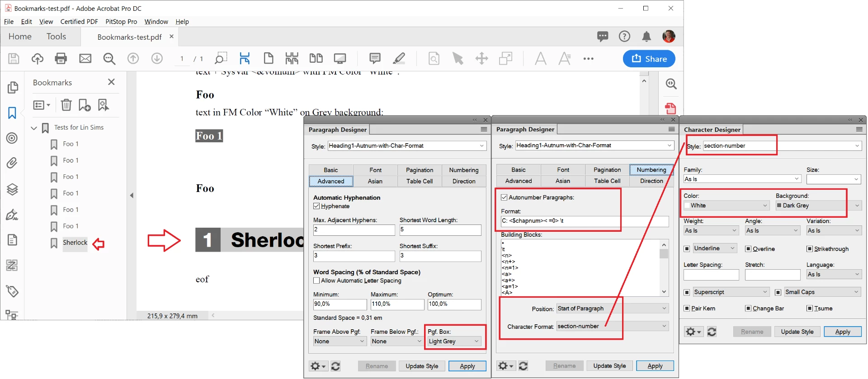Image resolution: width=868 pixels, height=379 pixels.
Task: Toggle the Change Bar checkbox
Action: click(748, 309)
